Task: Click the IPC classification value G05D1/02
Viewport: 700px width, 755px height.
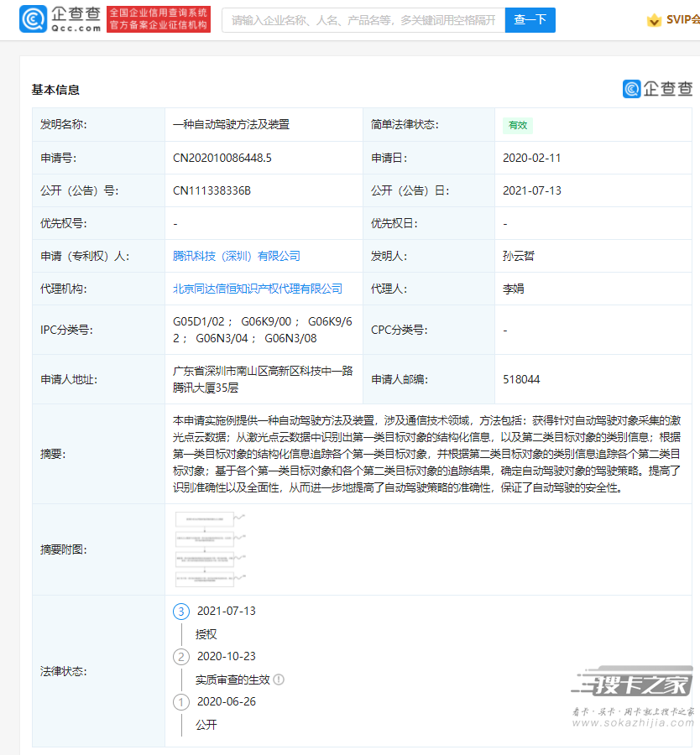Action: click(x=198, y=321)
